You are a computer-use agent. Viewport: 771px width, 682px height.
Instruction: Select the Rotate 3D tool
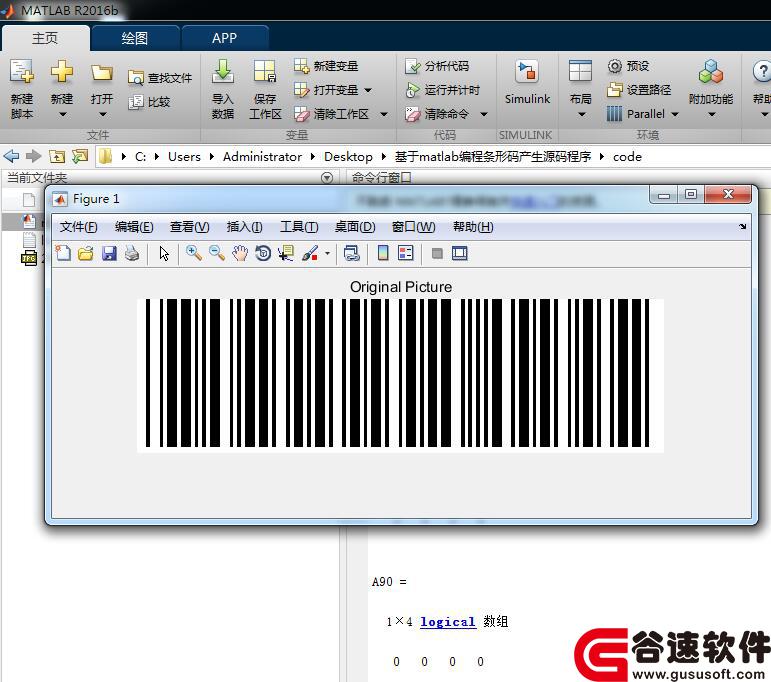[x=263, y=253]
